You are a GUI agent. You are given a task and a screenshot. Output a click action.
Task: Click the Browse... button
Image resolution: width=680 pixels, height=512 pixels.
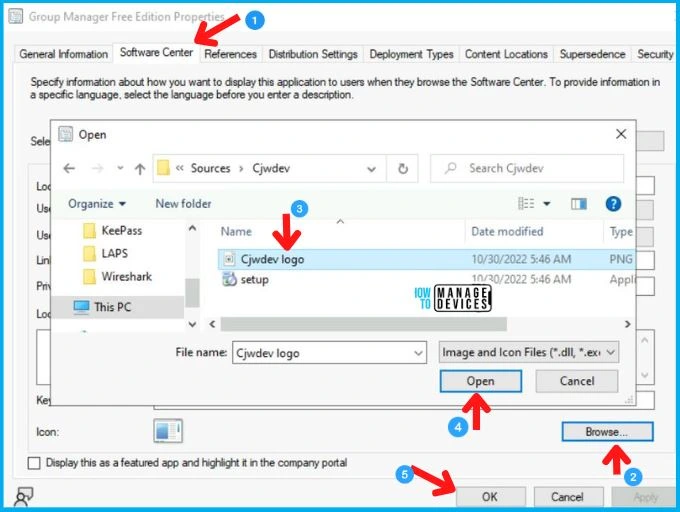tap(607, 432)
